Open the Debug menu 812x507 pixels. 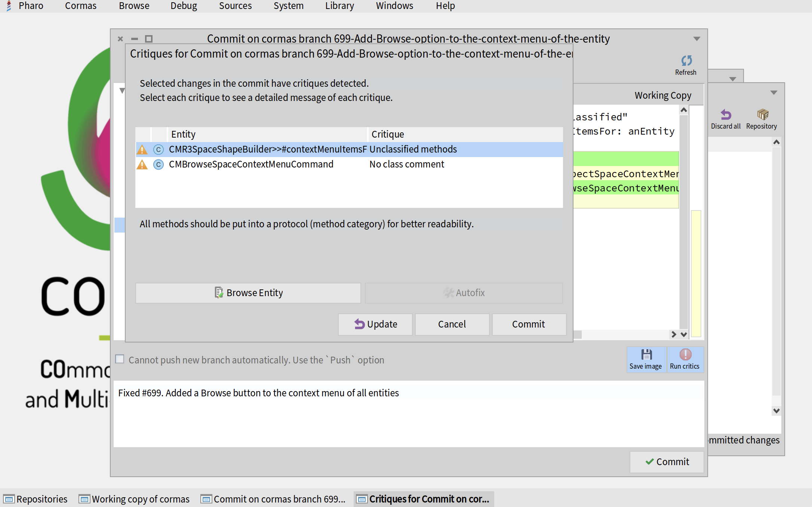(x=184, y=6)
